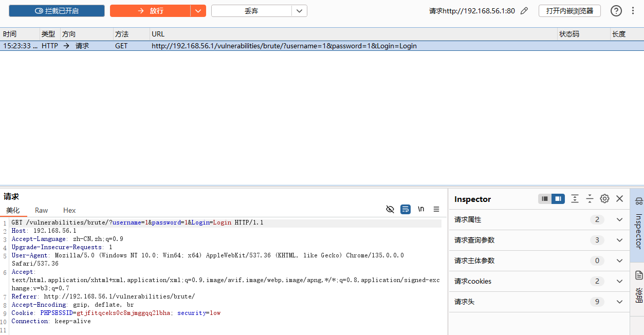This screenshot has width=644, height=335.
Task: Click the 15:23:33 time cell
Action: (20, 46)
